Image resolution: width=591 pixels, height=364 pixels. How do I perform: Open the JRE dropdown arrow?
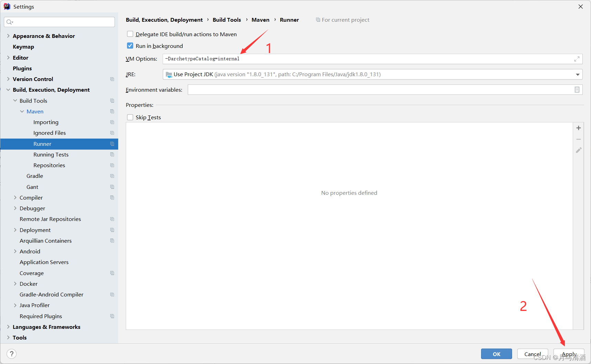click(x=578, y=74)
